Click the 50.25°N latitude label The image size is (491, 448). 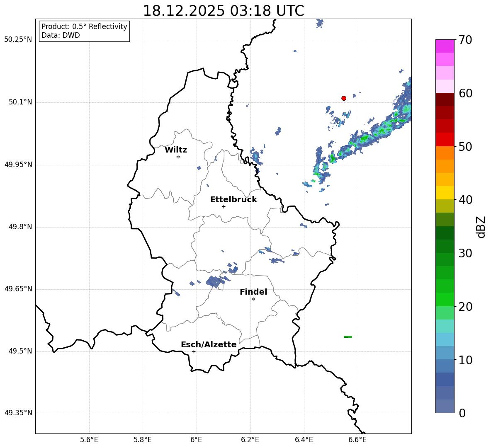(18, 40)
